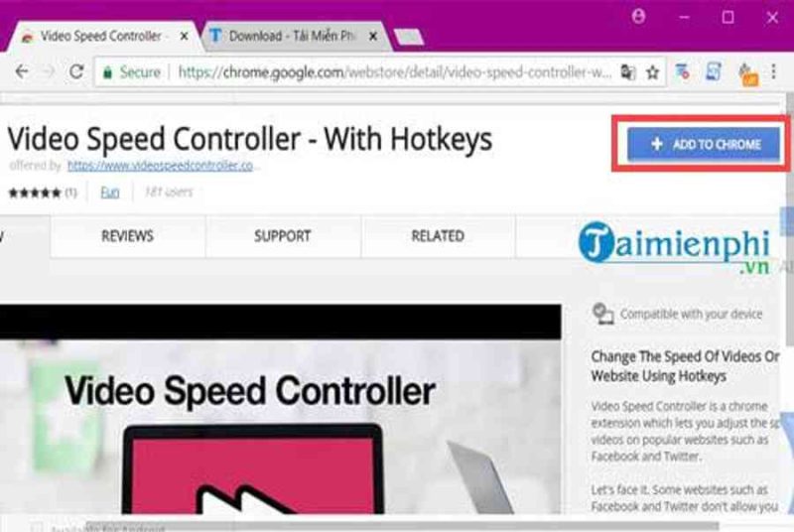
Task: Close the Download - Tải Miễn Phí tab
Action: pyautogui.click(x=373, y=37)
